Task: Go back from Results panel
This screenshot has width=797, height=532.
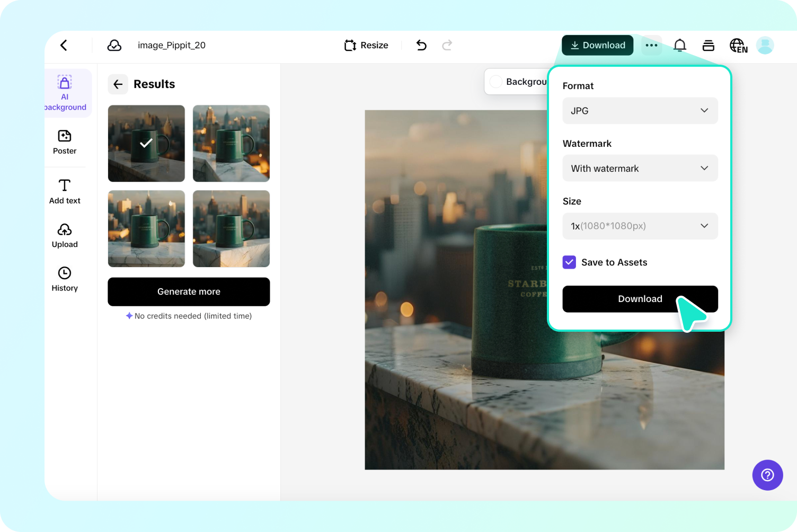Action: [x=118, y=84]
